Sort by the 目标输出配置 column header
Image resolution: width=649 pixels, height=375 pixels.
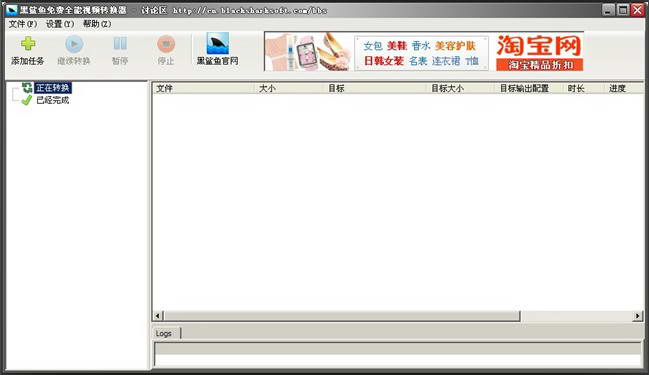tap(529, 88)
